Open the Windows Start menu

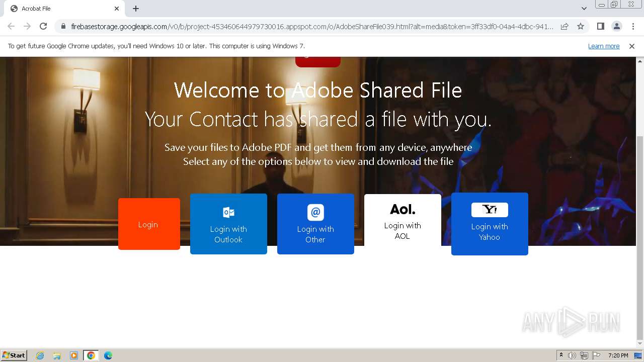(14, 355)
